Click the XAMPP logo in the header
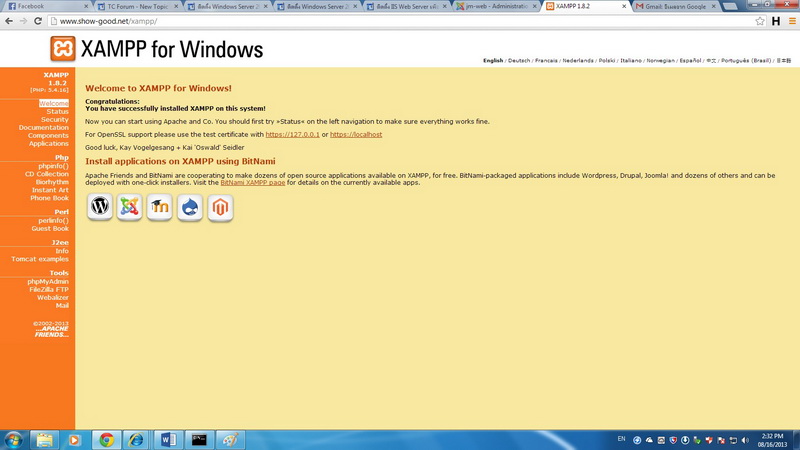This screenshot has height=450, width=800. 63,48
